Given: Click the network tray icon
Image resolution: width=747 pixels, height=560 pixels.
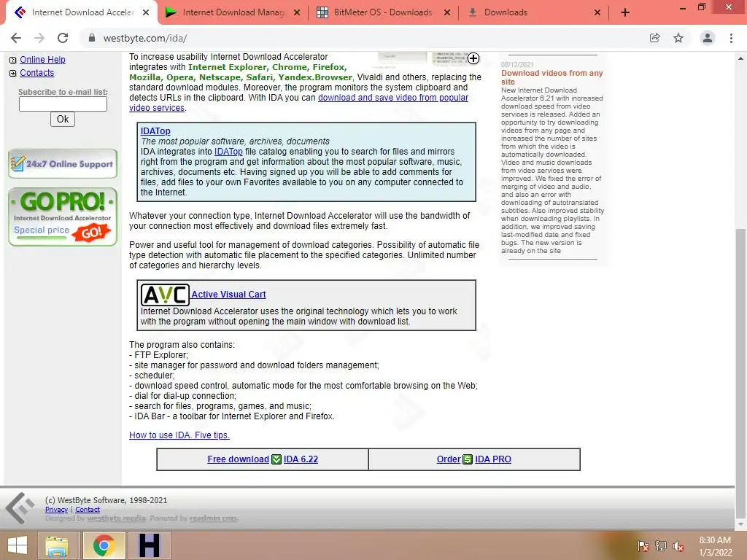Looking at the screenshot, I should (x=661, y=546).
